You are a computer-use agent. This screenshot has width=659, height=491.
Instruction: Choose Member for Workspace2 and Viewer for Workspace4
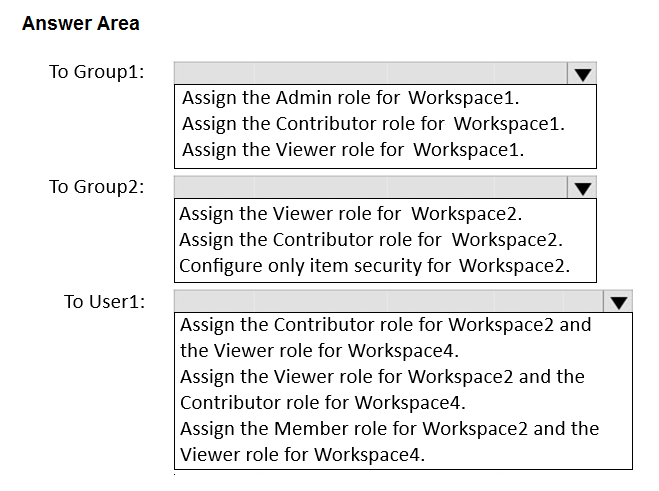click(x=390, y=442)
